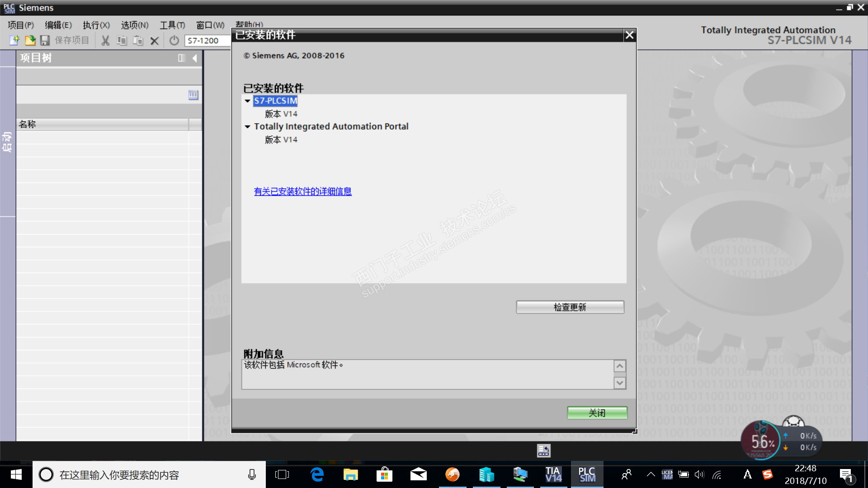Click the open project folder icon
Viewport: 868px width, 488px height.
30,41
